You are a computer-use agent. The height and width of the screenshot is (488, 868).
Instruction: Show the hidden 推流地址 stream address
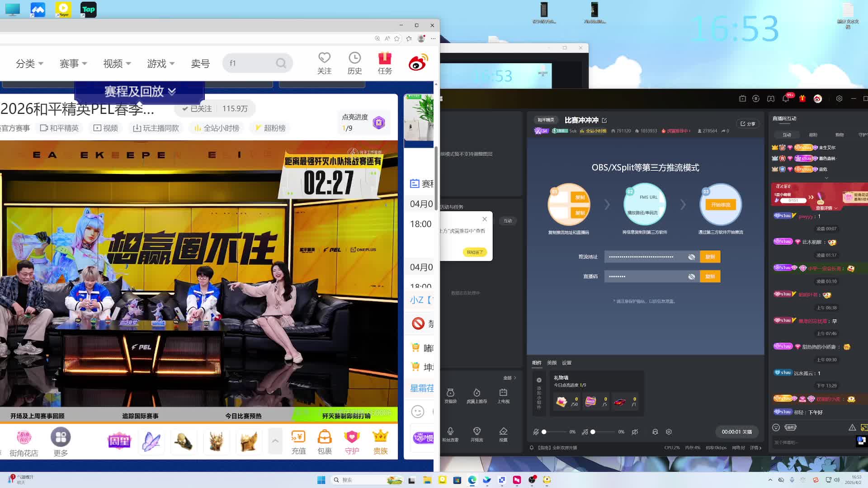coord(691,257)
